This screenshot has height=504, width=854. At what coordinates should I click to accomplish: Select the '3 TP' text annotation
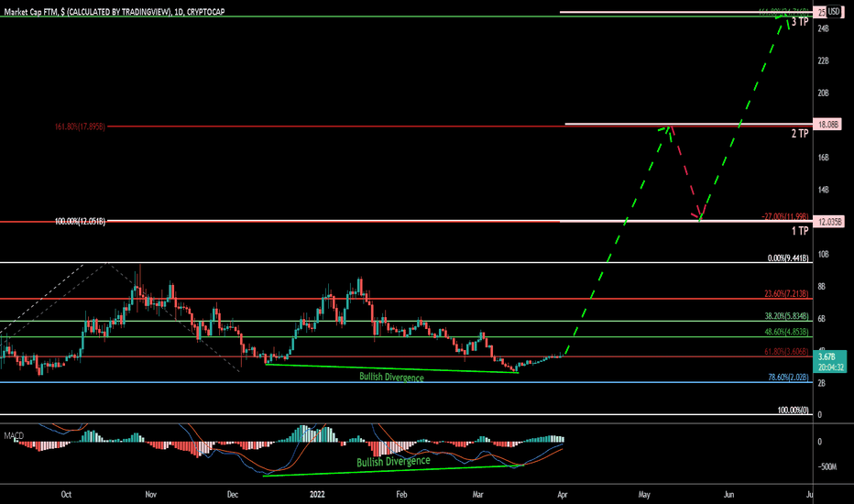[800, 22]
